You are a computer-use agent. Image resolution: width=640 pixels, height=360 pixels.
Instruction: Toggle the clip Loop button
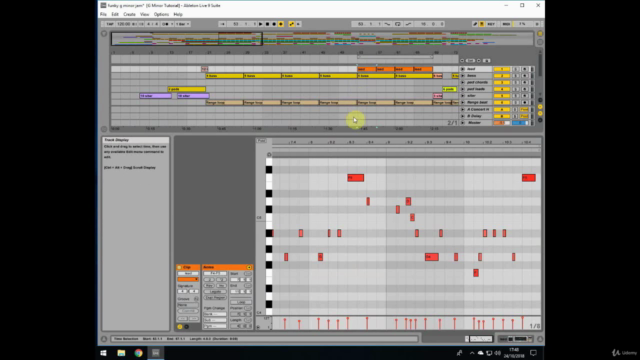coord(241,302)
